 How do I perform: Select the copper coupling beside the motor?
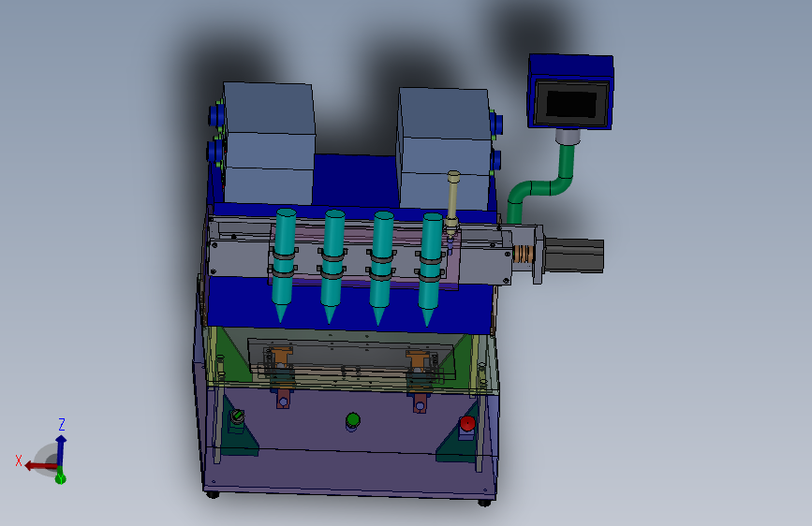(523, 254)
